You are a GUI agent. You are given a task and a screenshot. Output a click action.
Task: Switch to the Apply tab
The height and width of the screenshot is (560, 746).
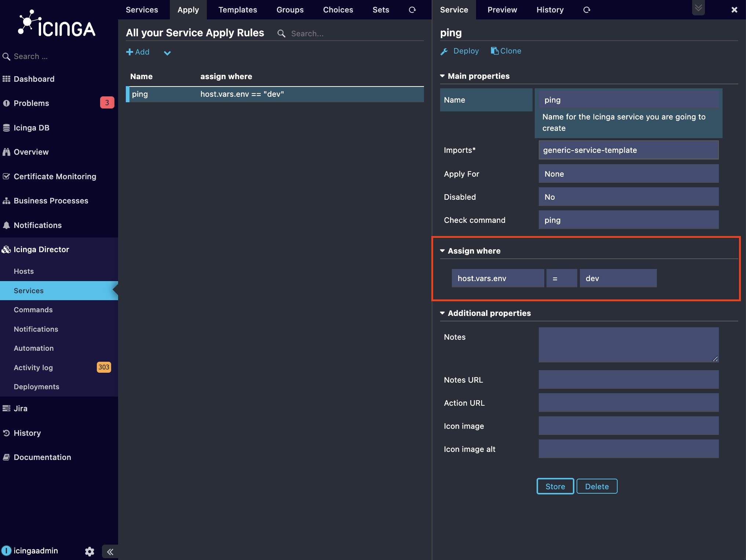coord(188,10)
